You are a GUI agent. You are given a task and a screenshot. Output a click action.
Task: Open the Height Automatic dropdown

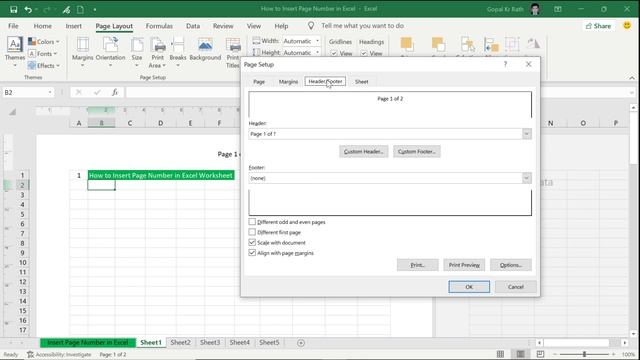[x=318, y=52]
